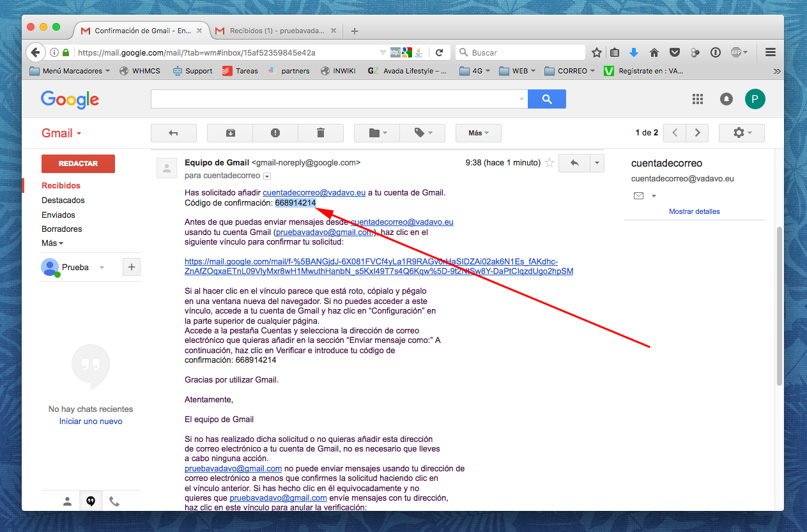
Task: Reload the page
Action: coord(439,52)
